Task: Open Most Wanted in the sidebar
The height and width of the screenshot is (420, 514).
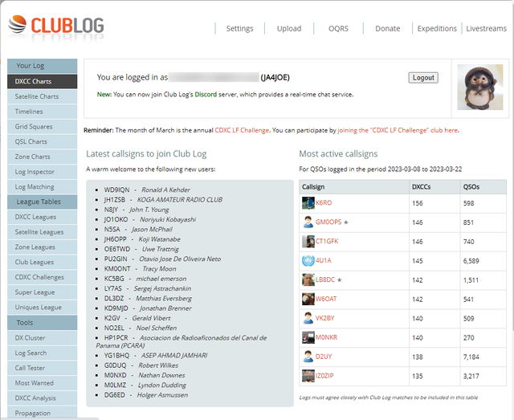Action: 43,383
